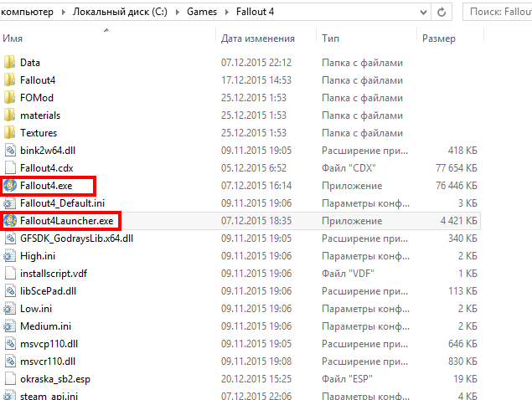
Task: Click the 77 654 КБ size value
Action: point(457,168)
